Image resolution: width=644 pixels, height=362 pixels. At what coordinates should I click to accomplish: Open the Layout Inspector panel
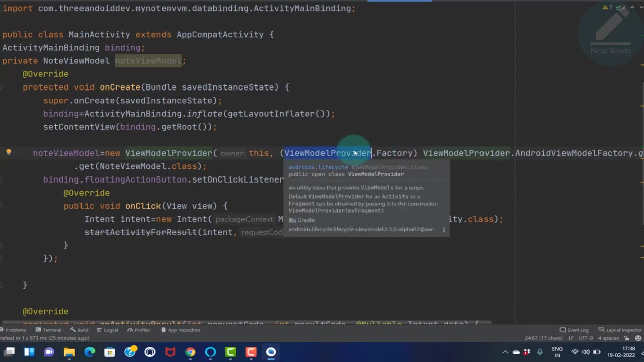[620, 330]
